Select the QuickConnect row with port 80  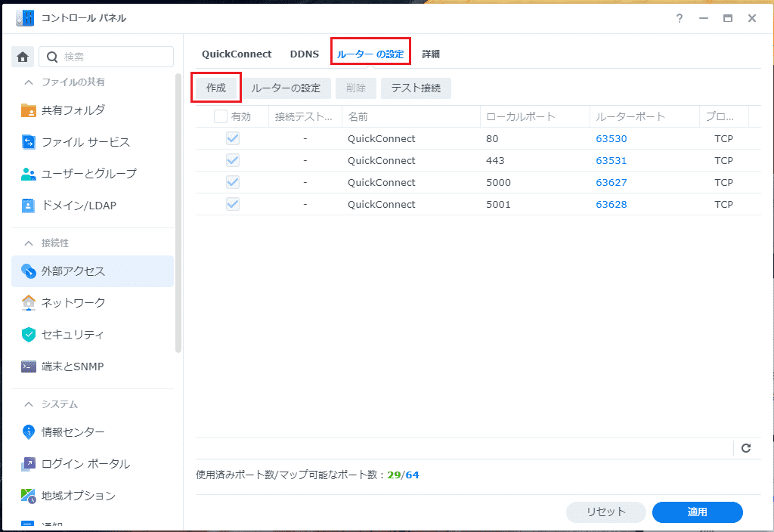coord(478,138)
